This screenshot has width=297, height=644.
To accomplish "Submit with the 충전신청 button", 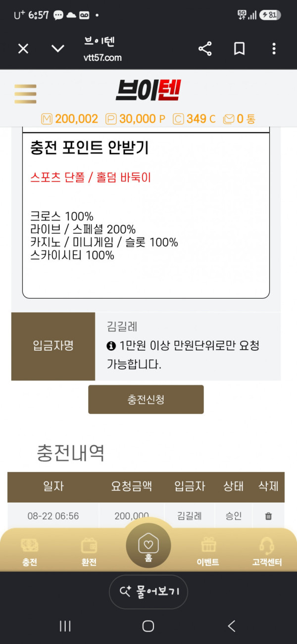I will click(146, 399).
